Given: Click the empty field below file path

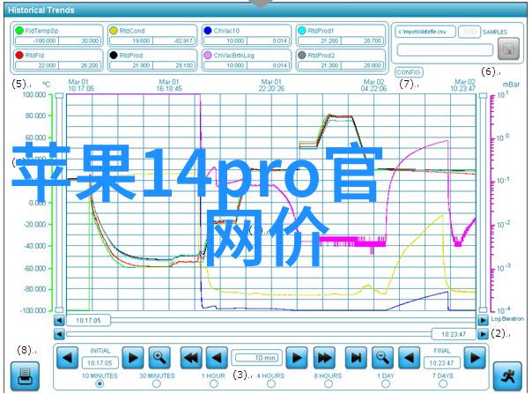Looking at the screenshot, I should [x=445, y=50].
